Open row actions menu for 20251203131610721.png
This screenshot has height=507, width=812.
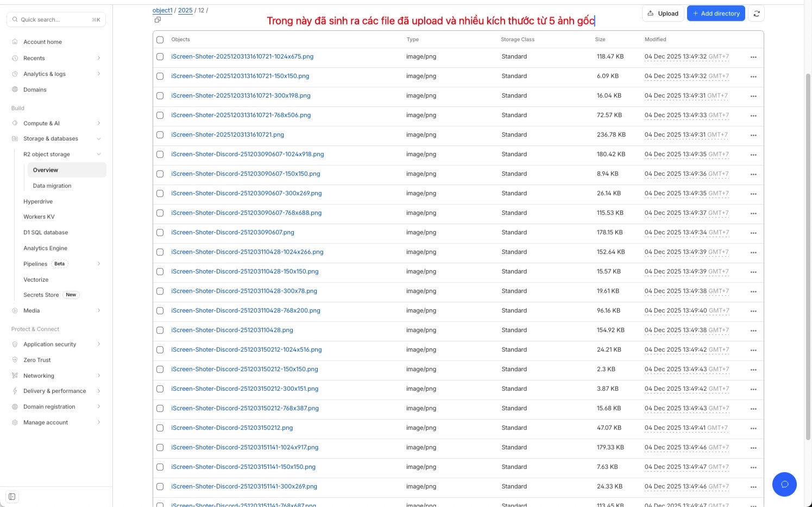pos(753,135)
